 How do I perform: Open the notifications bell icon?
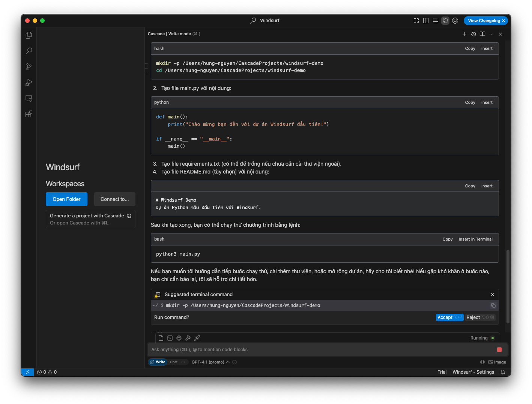point(503,372)
